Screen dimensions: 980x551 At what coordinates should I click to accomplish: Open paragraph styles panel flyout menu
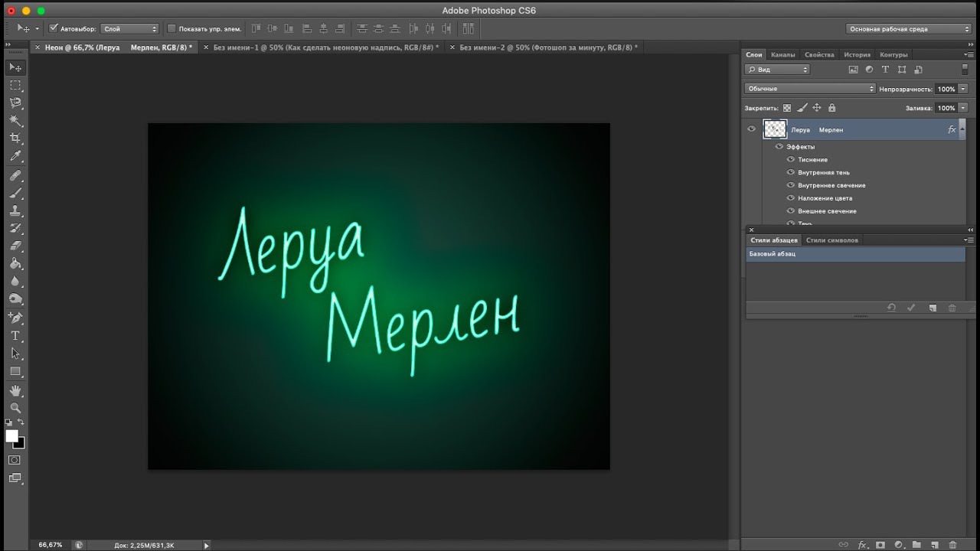click(x=969, y=240)
